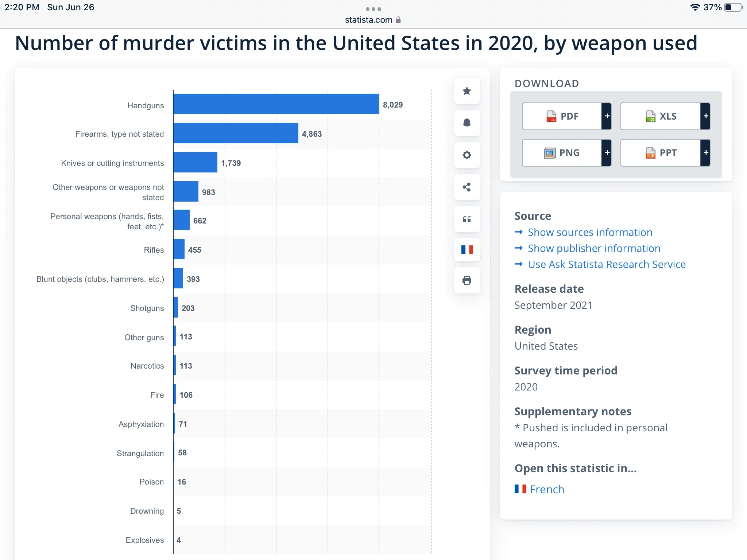The width and height of the screenshot is (747, 560).
Task: Click the 'Explosives' axis label
Action: 145,540
